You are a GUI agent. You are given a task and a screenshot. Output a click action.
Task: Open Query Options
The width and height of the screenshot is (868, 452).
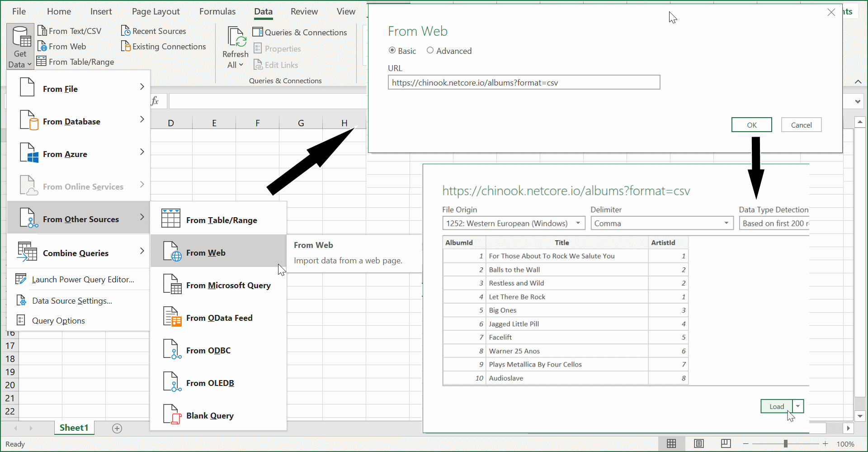click(79, 320)
